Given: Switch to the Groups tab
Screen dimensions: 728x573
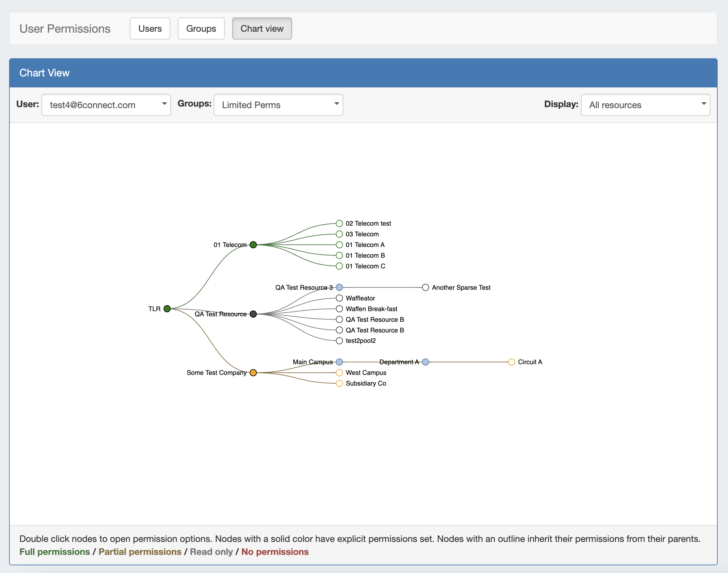Looking at the screenshot, I should tap(201, 28).
